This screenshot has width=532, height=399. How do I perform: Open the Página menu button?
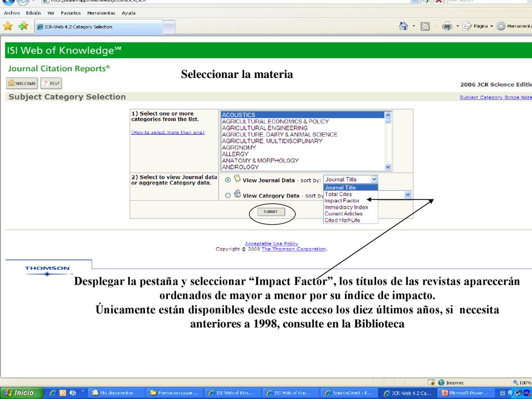pos(478,26)
